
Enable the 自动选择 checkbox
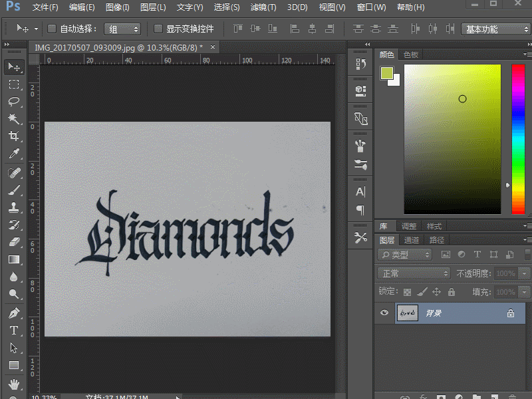(x=52, y=29)
